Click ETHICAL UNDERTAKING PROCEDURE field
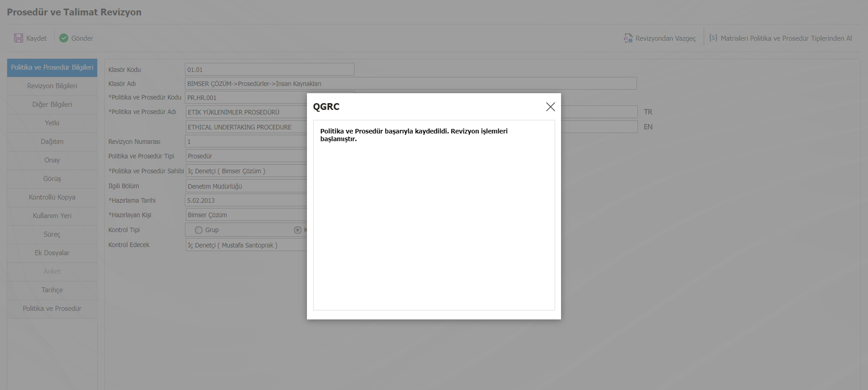 [246, 127]
